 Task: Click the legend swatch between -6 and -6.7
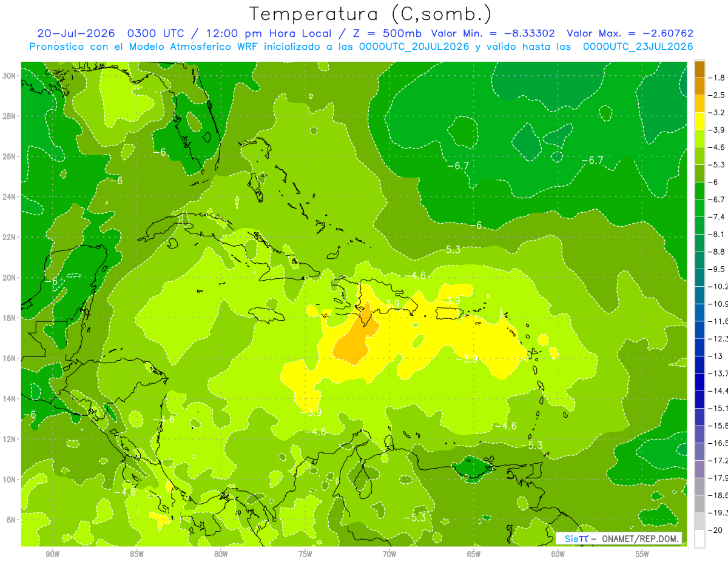[x=699, y=191]
